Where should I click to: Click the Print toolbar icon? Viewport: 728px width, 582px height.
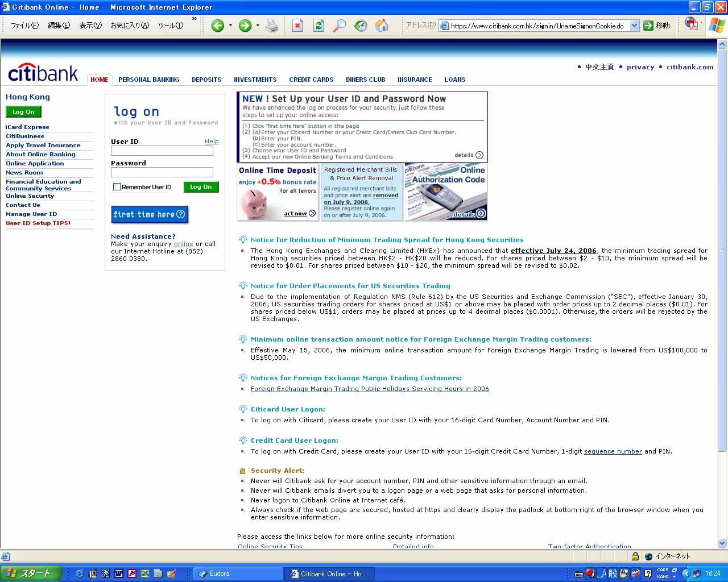pos(272,26)
